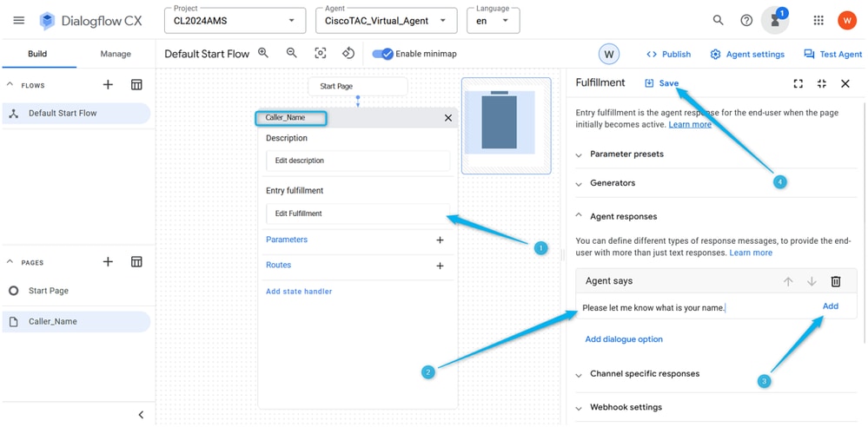The width and height of the screenshot is (868, 427).
Task: Click Add next to agent response text
Action: pyautogui.click(x=831, y=305)
